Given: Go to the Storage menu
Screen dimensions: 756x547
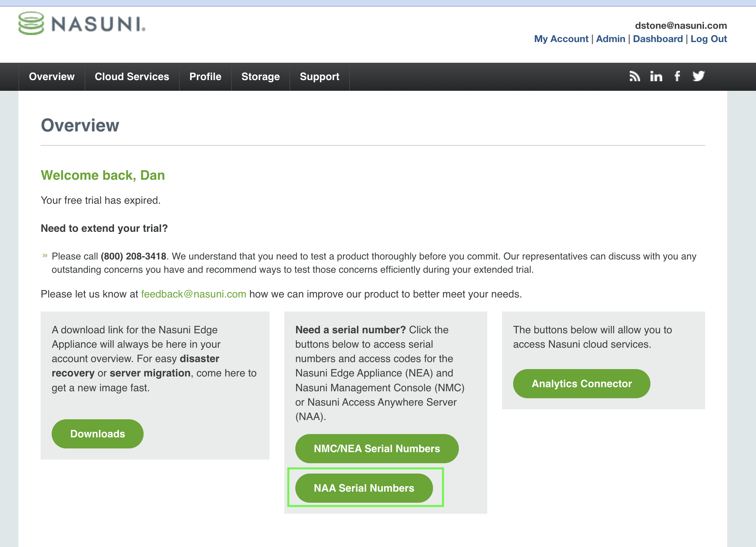Looking at the screenshot, I should pyautogui.click(x=260, y=76).
